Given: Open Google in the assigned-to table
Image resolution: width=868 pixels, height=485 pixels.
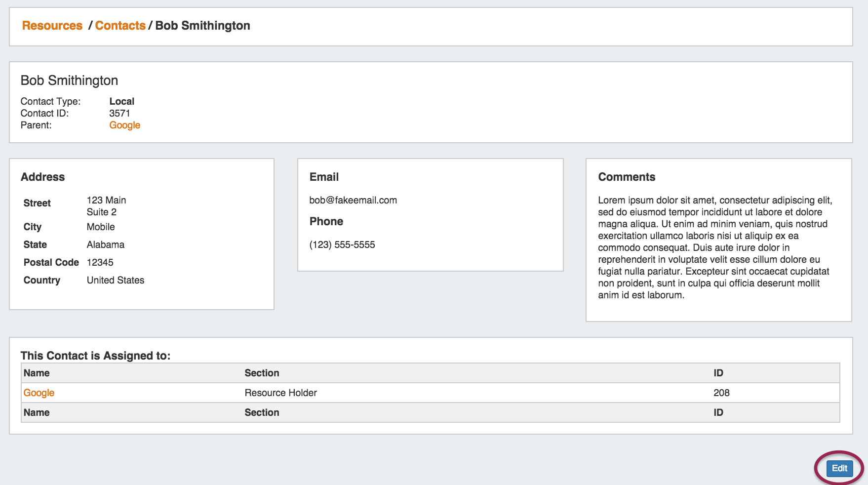Looking at the screenshot, I should [39, 393].
